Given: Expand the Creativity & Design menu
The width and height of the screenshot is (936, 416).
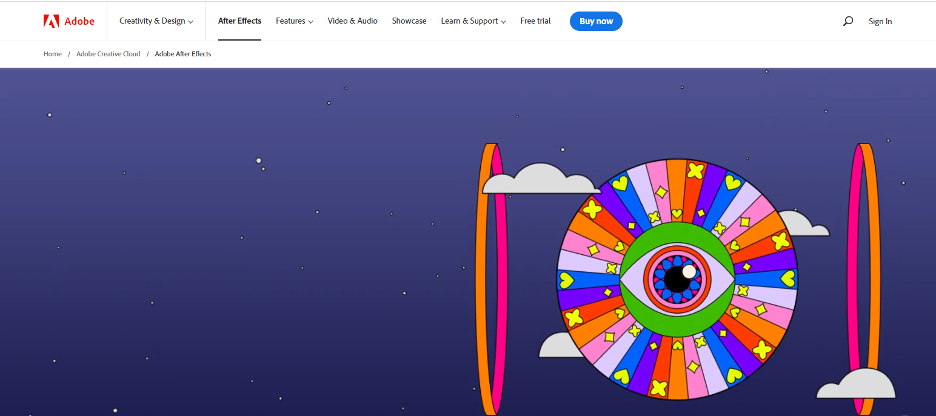Looking at the screenshot, I should [x=156, y=21].
